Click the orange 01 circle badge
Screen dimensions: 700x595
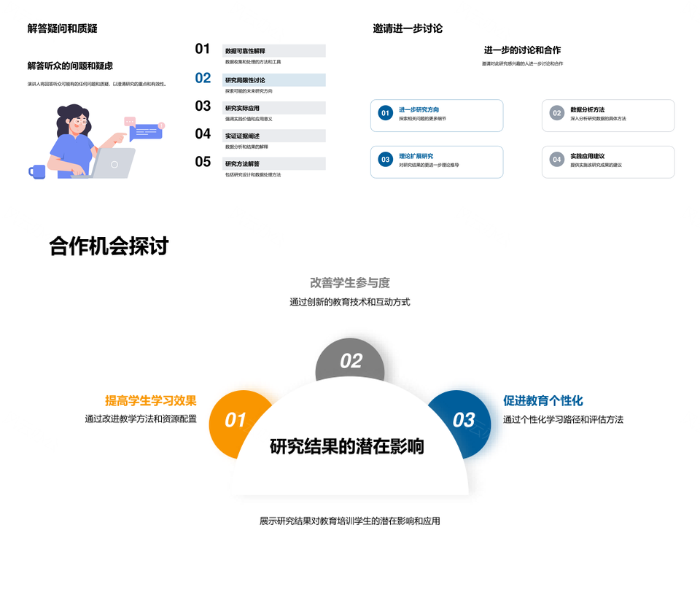[x=235, y=421]
